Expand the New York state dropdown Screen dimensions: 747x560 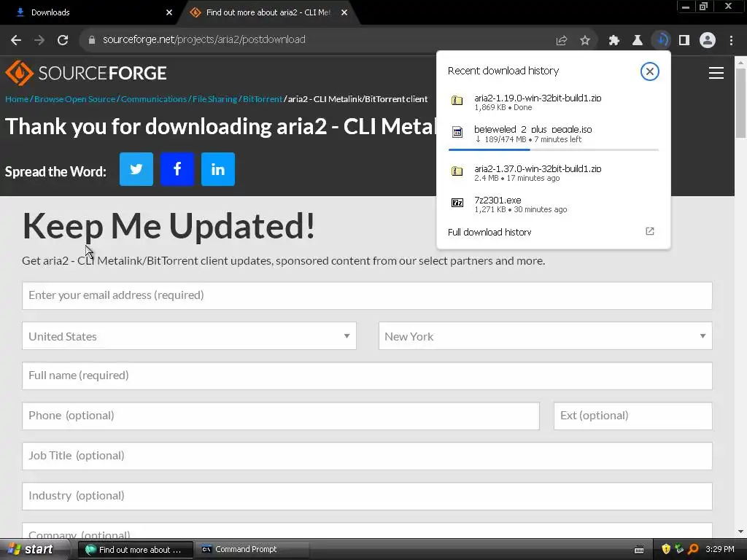pyautogui.click(x=545, y=335)
